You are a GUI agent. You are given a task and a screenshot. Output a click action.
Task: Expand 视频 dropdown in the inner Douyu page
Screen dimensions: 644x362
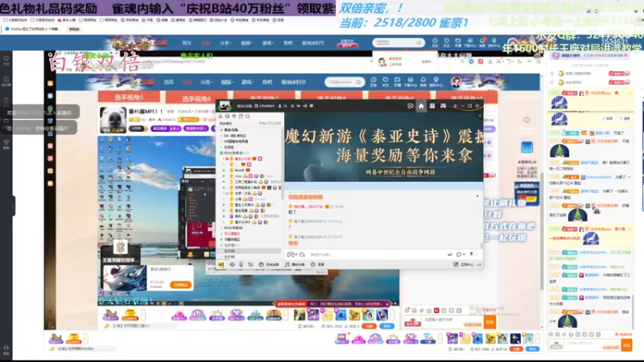tap(227, 82)
